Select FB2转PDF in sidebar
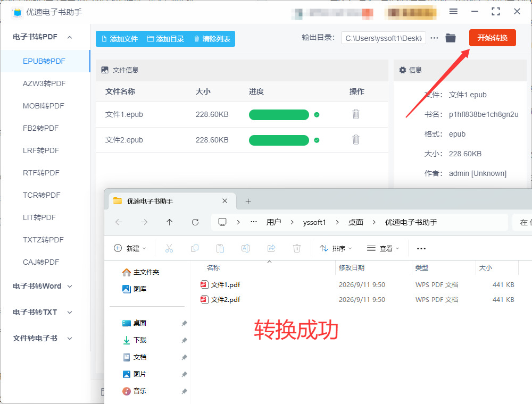The height and width of the screenshot is (404, 532). coord(41,128)
